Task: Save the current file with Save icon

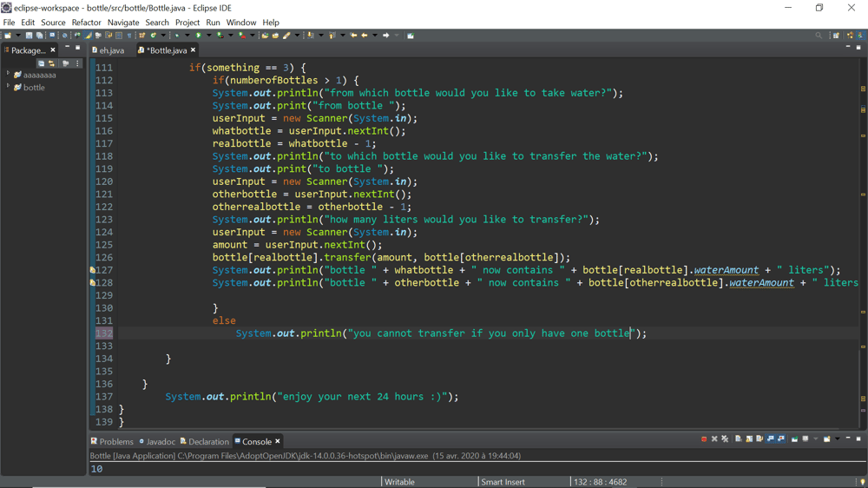Action: point(29,36)
